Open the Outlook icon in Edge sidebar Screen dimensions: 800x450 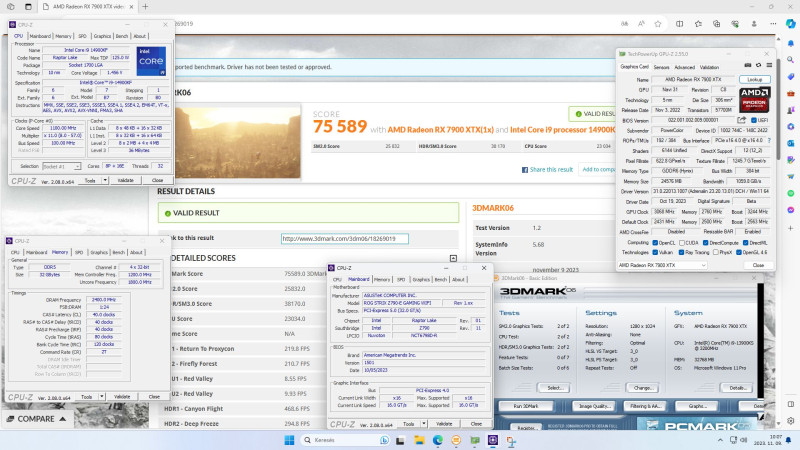[x=791, y=143]
